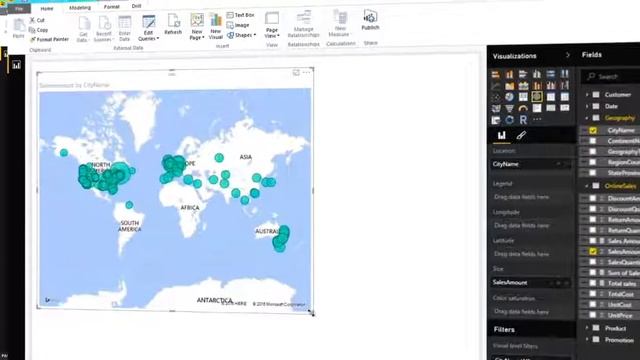The height and width of the screenshot is (360, 640).
Task: Select the R script visual
Action: [523, 120]
